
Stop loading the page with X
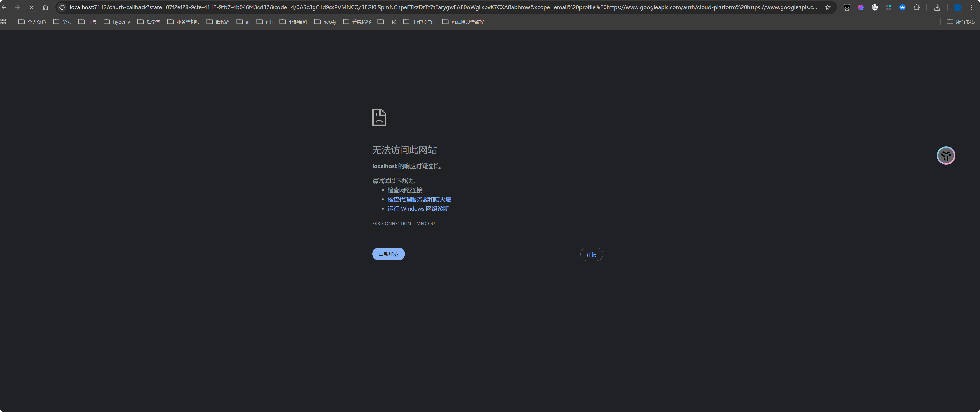coord(32,7)
